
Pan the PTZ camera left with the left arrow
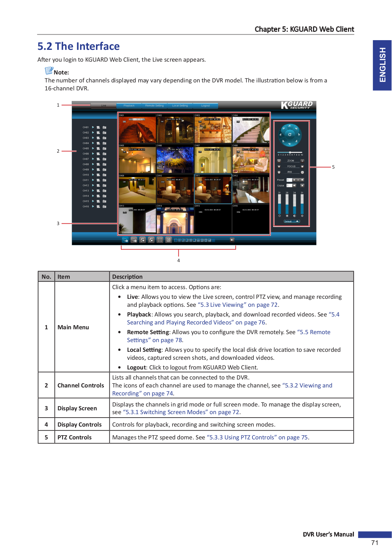coord(280,135)
